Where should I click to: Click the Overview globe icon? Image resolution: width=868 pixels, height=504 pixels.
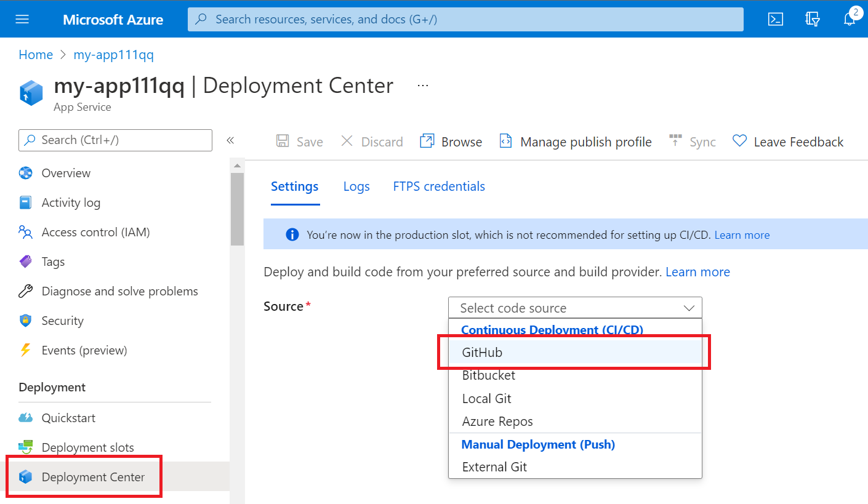pyautogui.click(x=25, y=173)
